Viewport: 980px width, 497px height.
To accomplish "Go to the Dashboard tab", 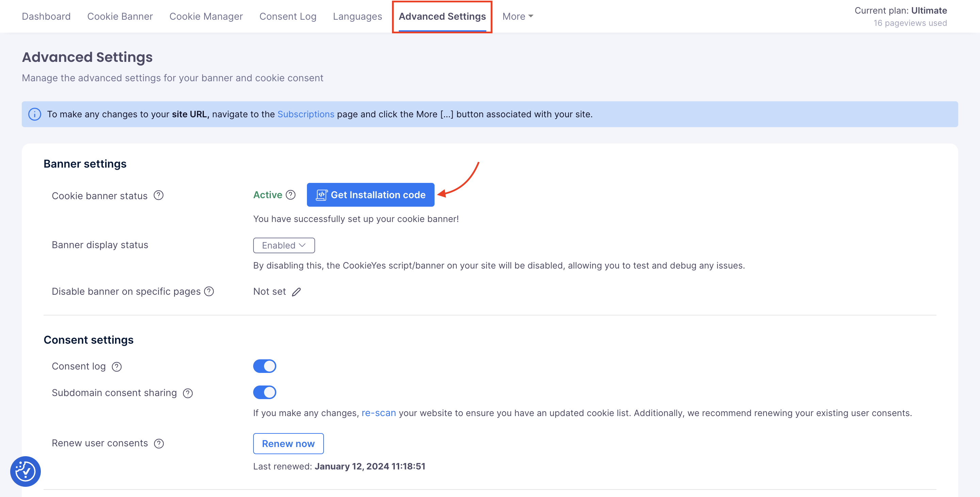I will pyautogui.click(x=46, y=16).
